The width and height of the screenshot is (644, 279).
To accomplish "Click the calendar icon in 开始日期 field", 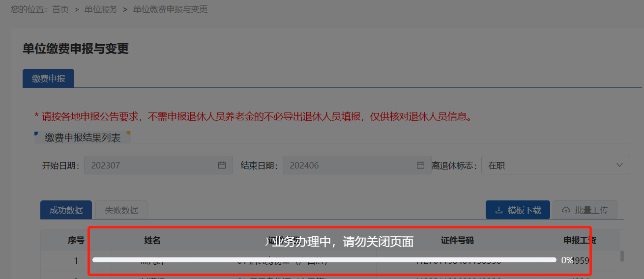I will click(x=222, y=166).
